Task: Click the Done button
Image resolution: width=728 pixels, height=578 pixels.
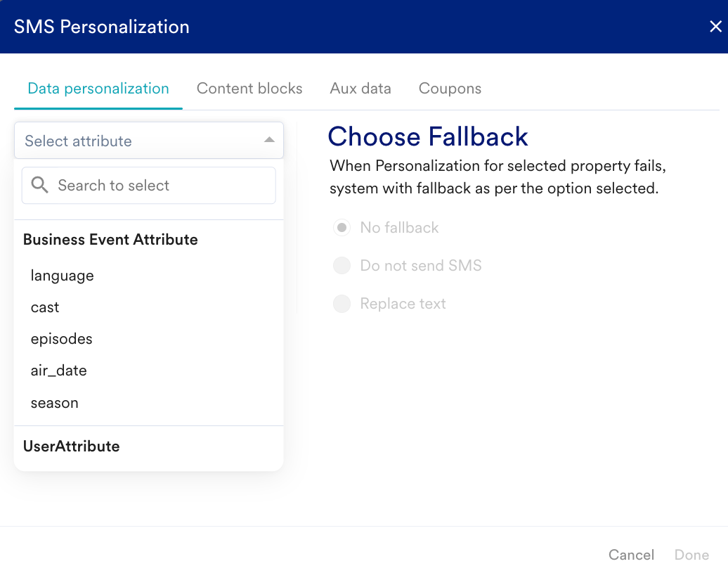Action: (x=691, y=555)
